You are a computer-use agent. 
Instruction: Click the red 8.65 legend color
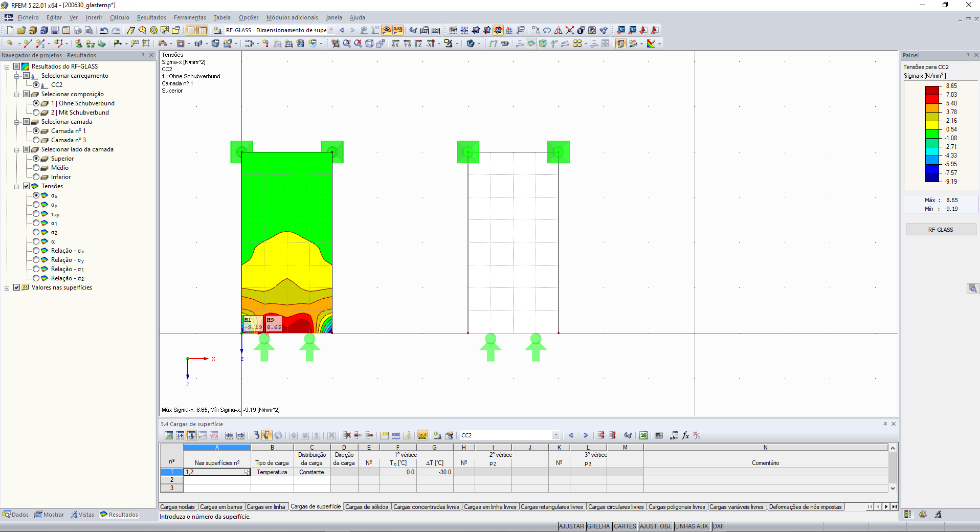point(932,90)
